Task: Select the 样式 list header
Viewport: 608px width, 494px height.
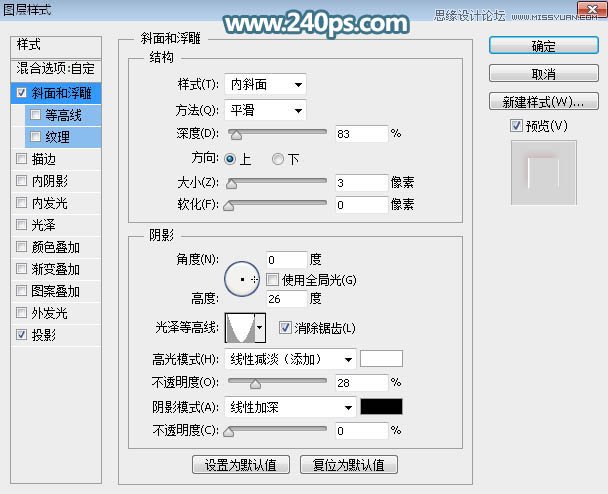Action: pos(55,45)
